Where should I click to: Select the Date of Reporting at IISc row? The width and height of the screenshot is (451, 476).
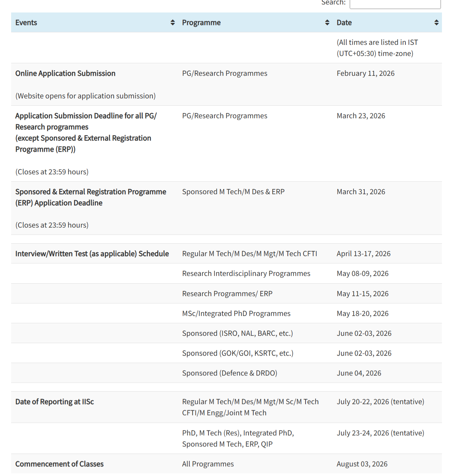[x=54, y=402]
